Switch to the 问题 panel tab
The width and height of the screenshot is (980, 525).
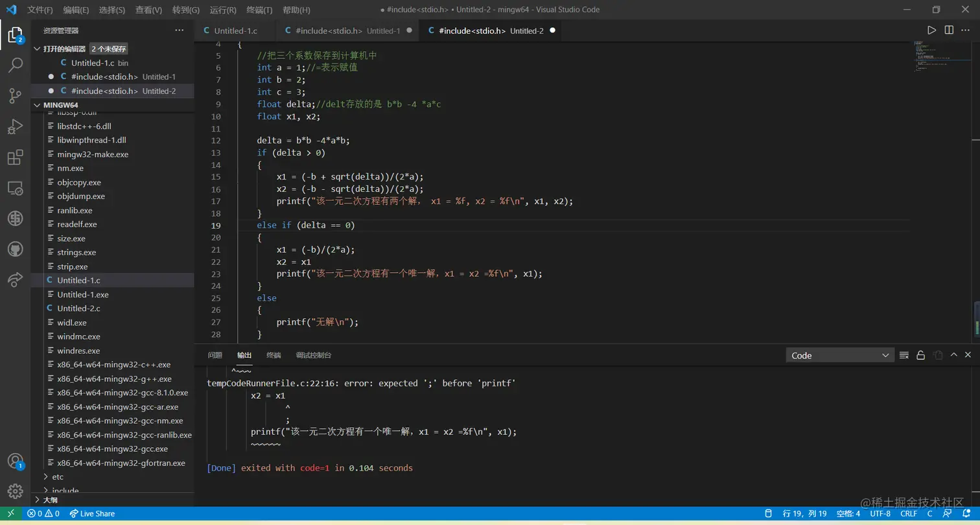click(x=215, y=355)
